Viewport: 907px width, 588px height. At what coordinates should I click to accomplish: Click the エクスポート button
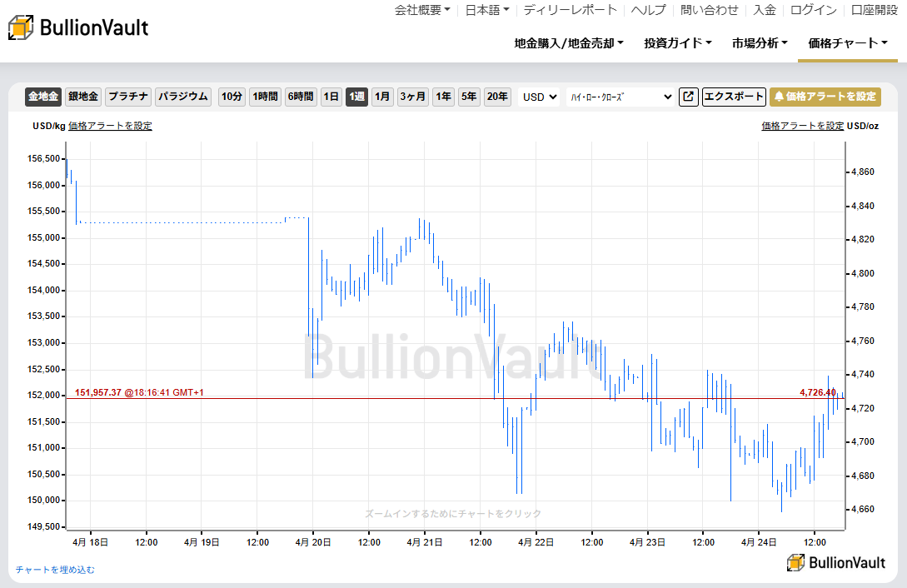tap(733, 97)
